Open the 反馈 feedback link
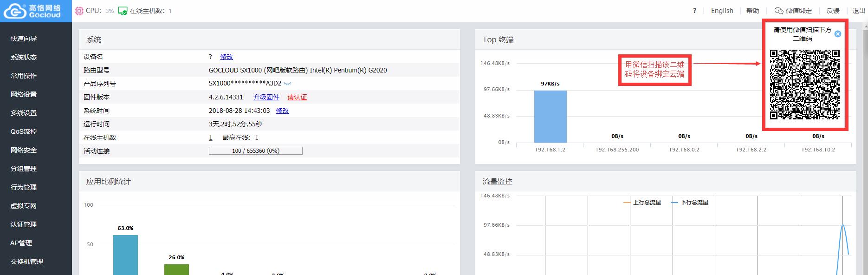Image resolution: width=868 pixels, height=275 pixels. coord(833,11)
